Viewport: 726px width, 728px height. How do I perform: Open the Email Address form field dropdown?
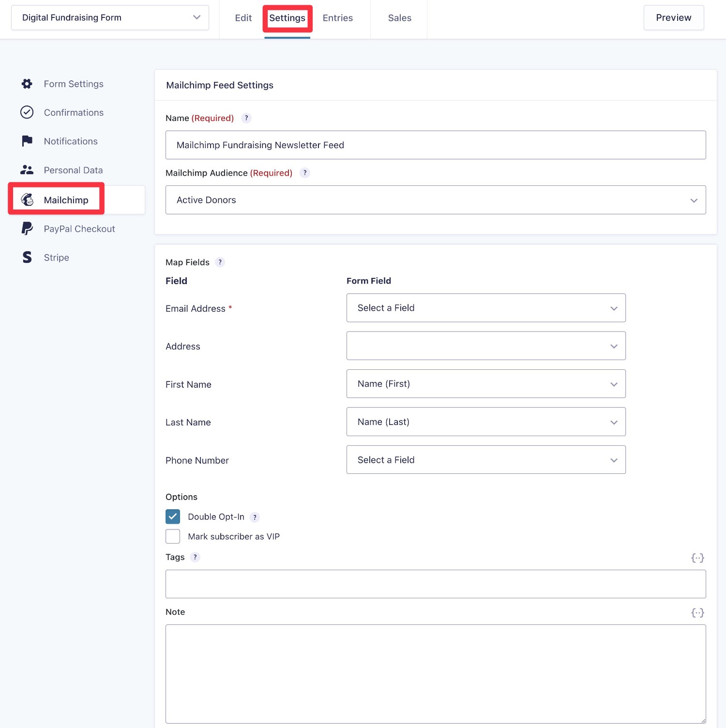coord(486,308)
